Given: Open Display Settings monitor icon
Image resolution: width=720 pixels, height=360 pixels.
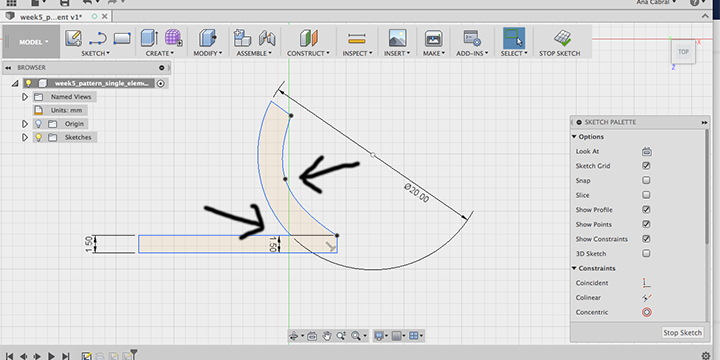Looking at the screenshot, I should click(x=379, y=336).
